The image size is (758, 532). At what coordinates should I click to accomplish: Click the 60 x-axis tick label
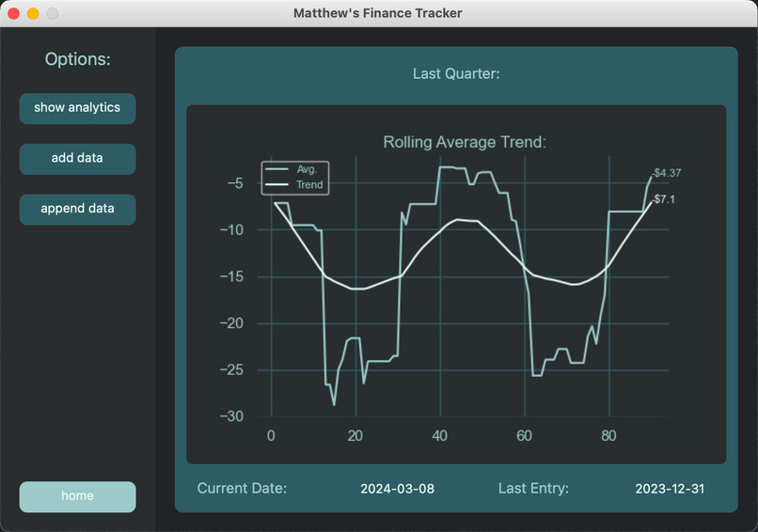[x=525, y=436]
